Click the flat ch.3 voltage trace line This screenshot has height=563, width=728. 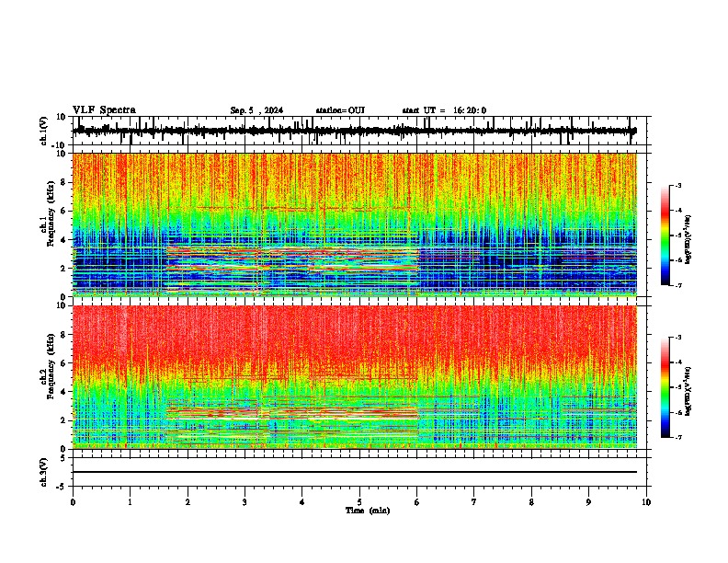[354, 472]
